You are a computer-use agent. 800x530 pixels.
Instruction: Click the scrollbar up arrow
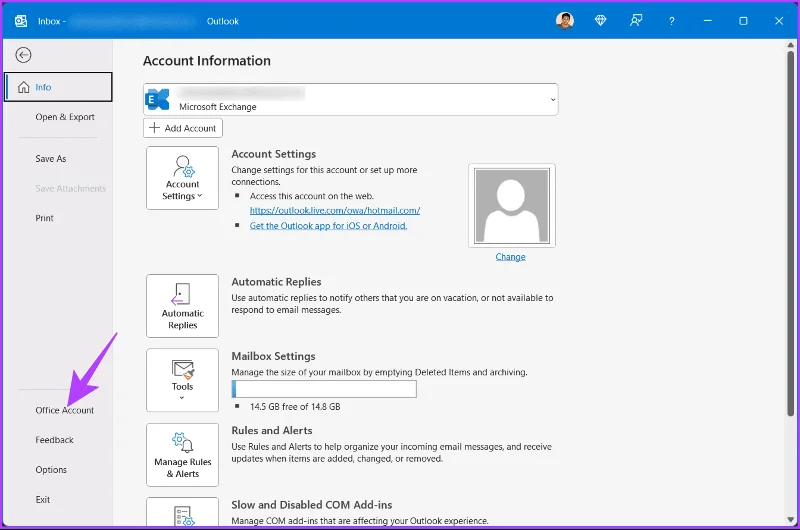point(790,45)
